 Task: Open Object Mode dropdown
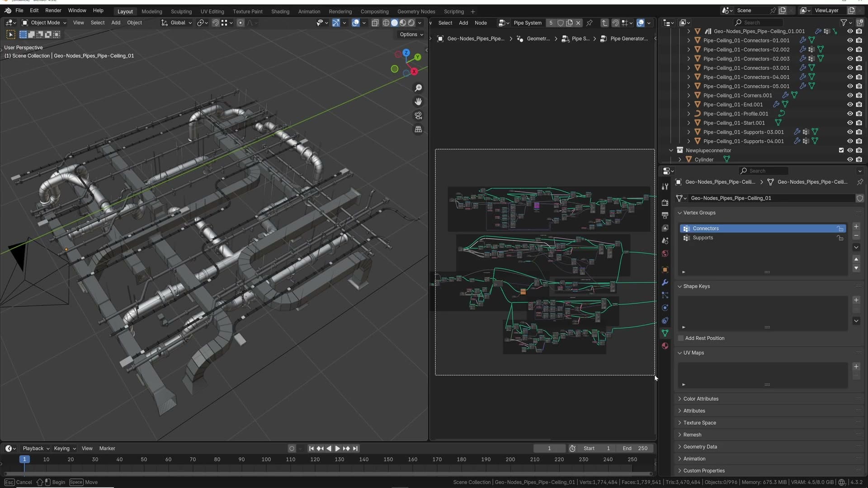pyautogui.click(x=44, y=23)
